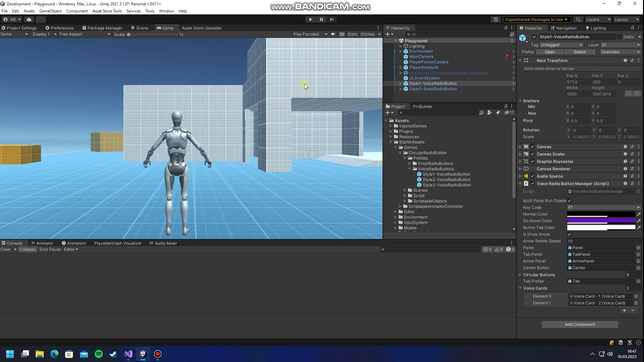This screenshot has height=362, width=644.
Task: Open Spotify from the taskbar
Action: pyautogui.click(x=99, y=354)
